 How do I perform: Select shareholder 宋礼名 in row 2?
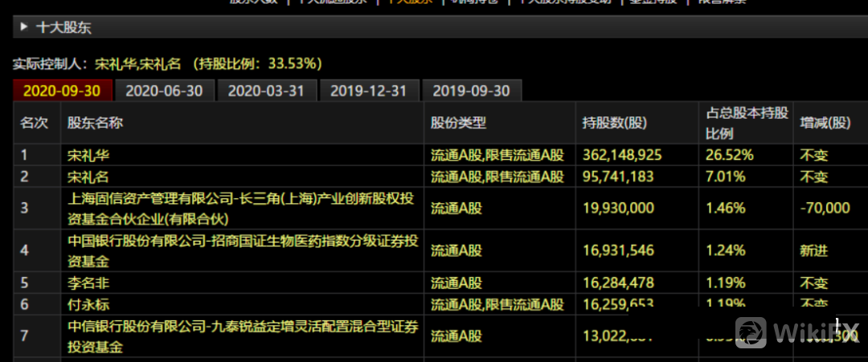(x=88, y=177)
